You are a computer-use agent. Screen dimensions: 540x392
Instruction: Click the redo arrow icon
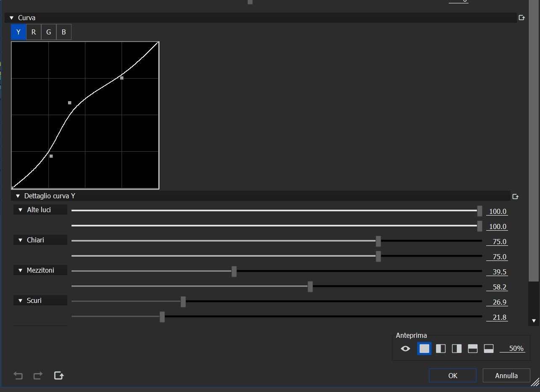pos(38,376)
